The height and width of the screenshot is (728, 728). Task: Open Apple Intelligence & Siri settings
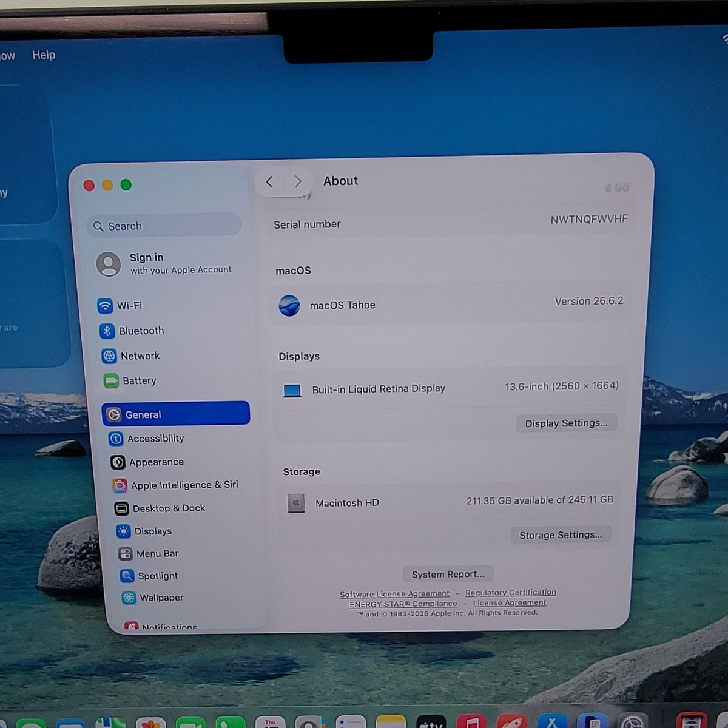(x=175, y=485)
